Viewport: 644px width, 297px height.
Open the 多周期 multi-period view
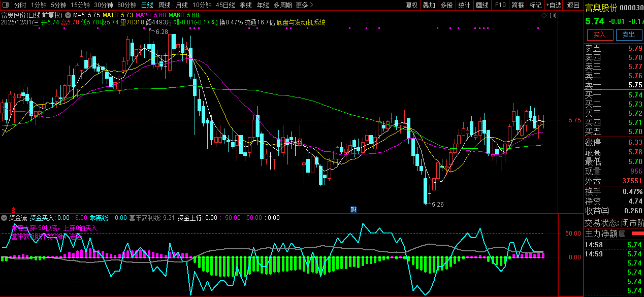coord(282,5)
